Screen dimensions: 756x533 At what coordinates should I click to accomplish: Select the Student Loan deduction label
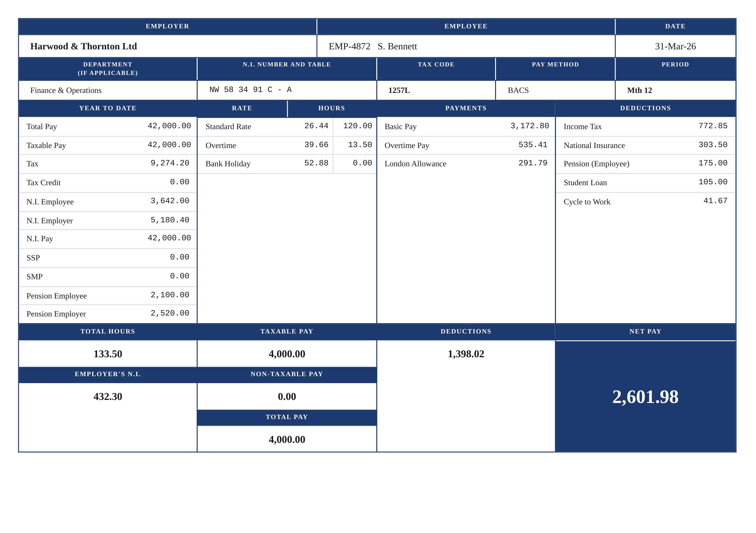coord(585,182)
